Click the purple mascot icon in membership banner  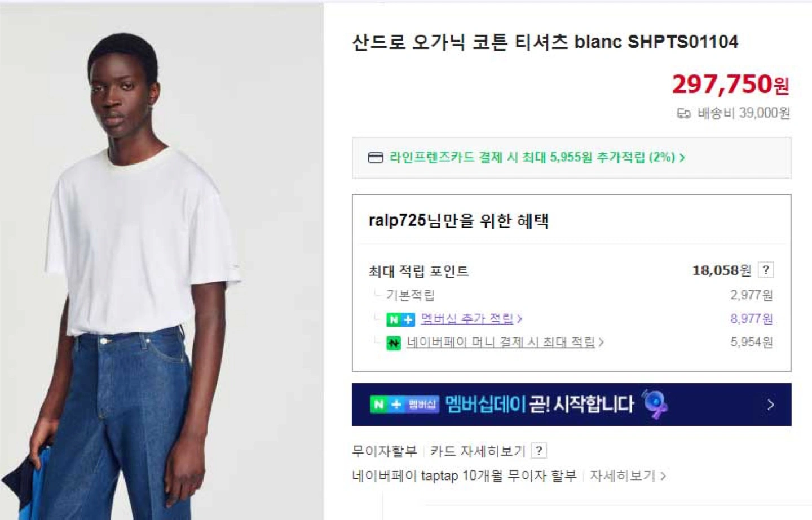pyautogui.click(x=655, y=404)
